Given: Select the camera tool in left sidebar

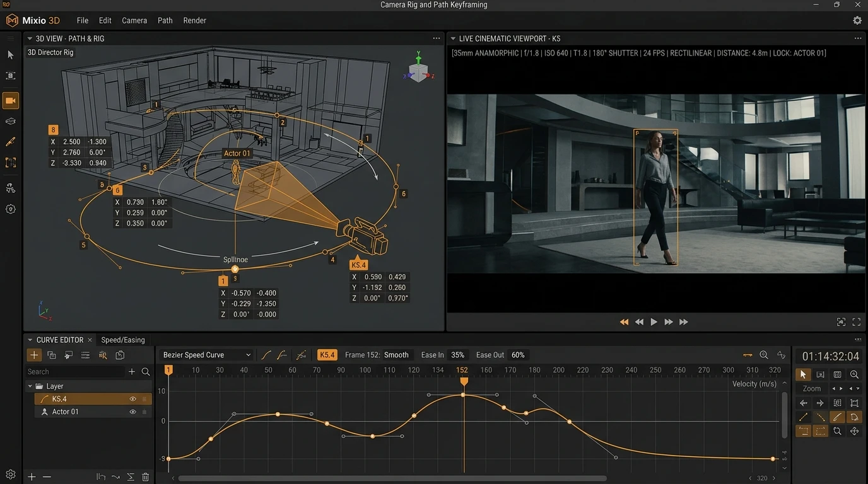Looking at the screenshot, I should point(11,101).
